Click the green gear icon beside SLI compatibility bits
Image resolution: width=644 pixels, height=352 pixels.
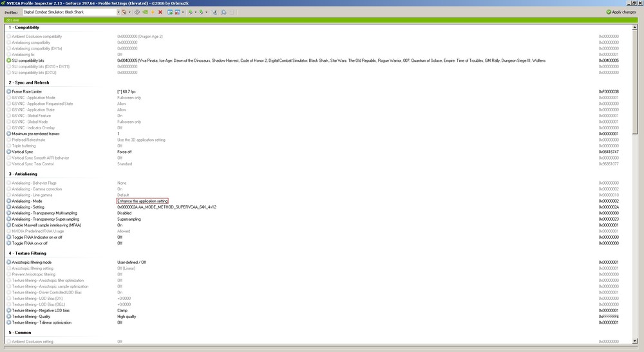pyautogui.click(x=8, y=60)
